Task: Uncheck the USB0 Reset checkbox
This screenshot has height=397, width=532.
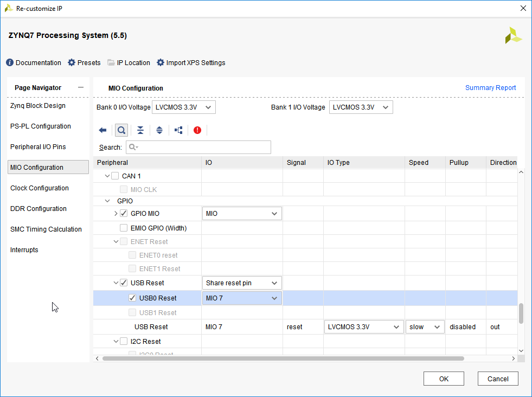Action: 132,298
